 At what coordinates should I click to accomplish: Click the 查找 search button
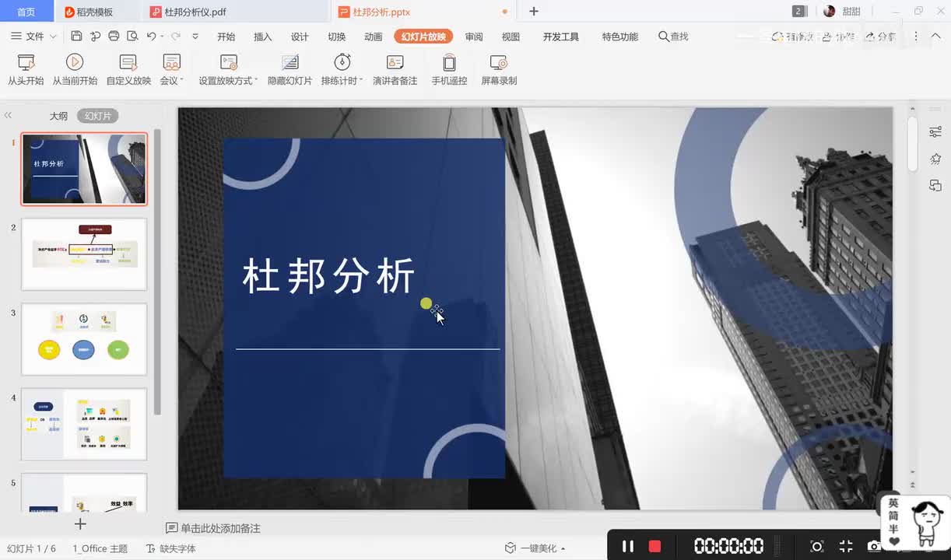(673, 37)
